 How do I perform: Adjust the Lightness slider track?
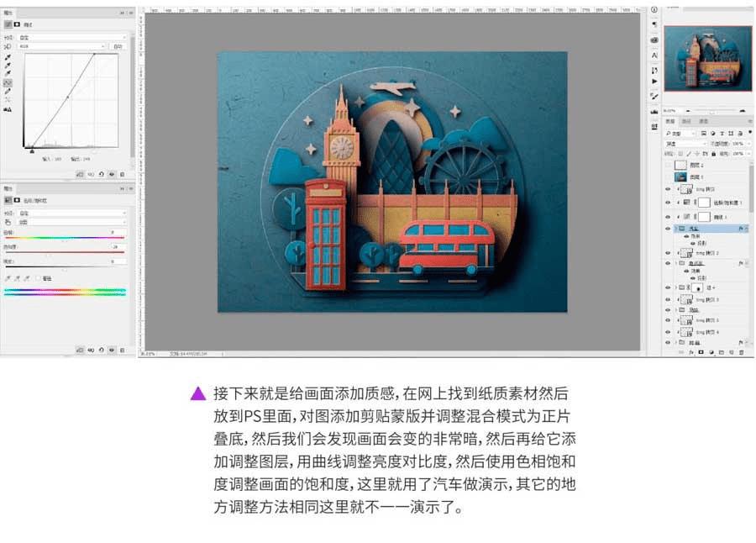coord(65,266)
